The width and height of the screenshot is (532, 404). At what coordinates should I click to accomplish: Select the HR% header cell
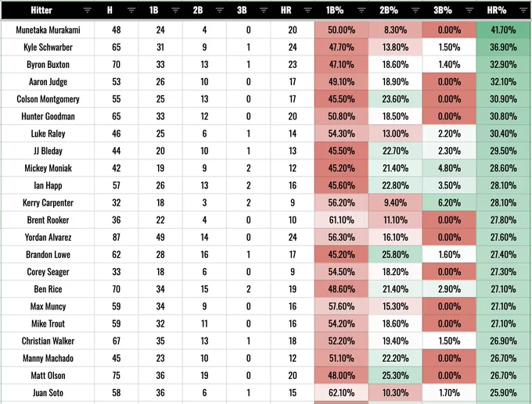(503, 10)
